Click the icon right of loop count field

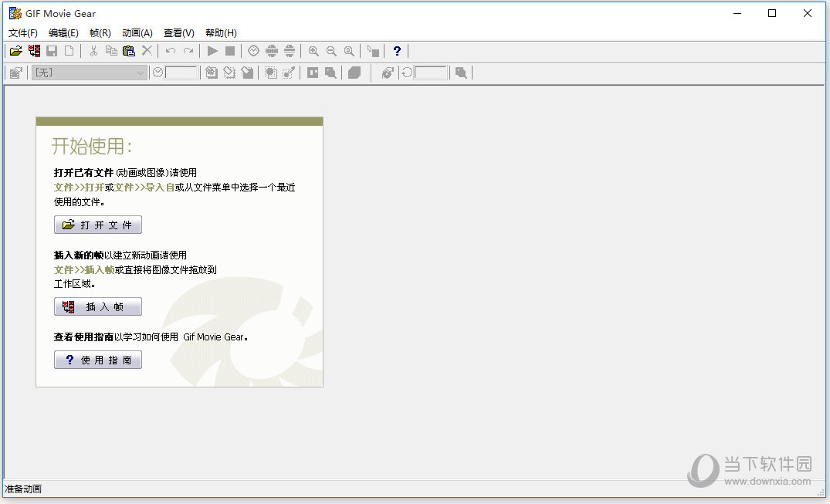pos(461,73)
